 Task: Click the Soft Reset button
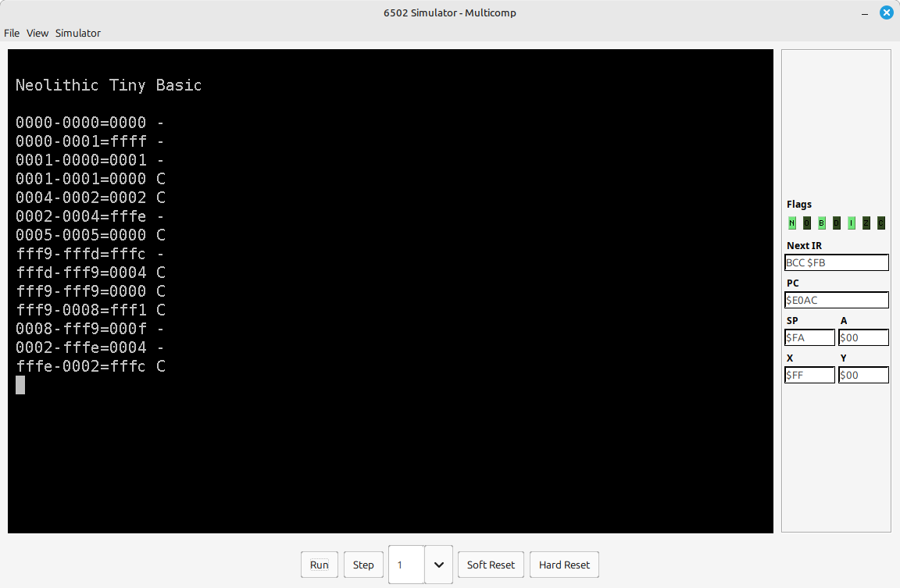[x=491, y=565]
